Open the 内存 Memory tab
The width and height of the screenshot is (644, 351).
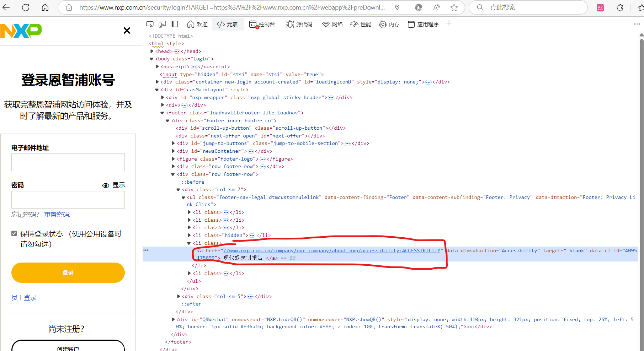[389, 24]
